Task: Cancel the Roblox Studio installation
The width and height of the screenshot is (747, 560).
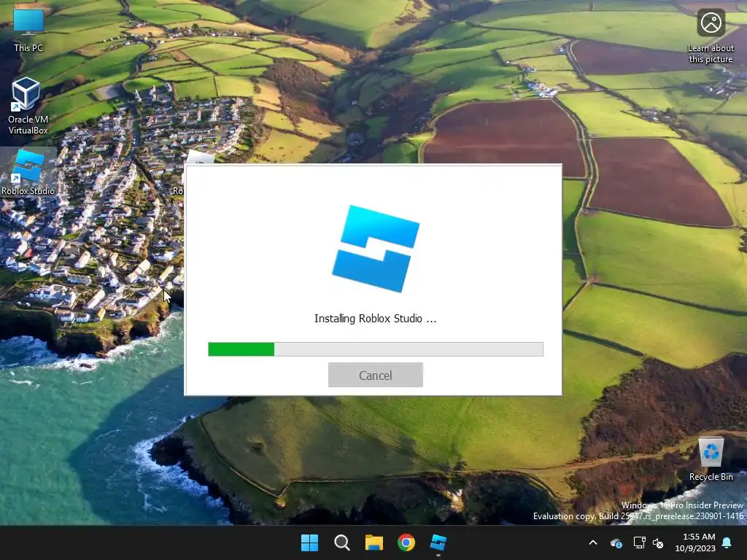Action: [376, 375]
